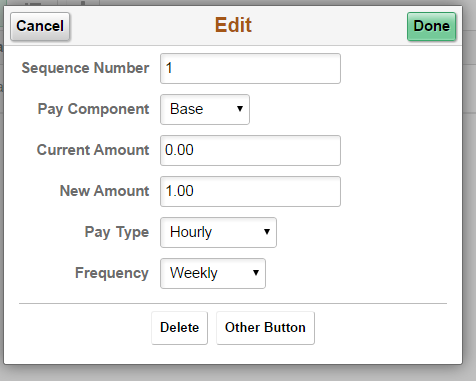Click the Pay Type label

click(117, 232)
